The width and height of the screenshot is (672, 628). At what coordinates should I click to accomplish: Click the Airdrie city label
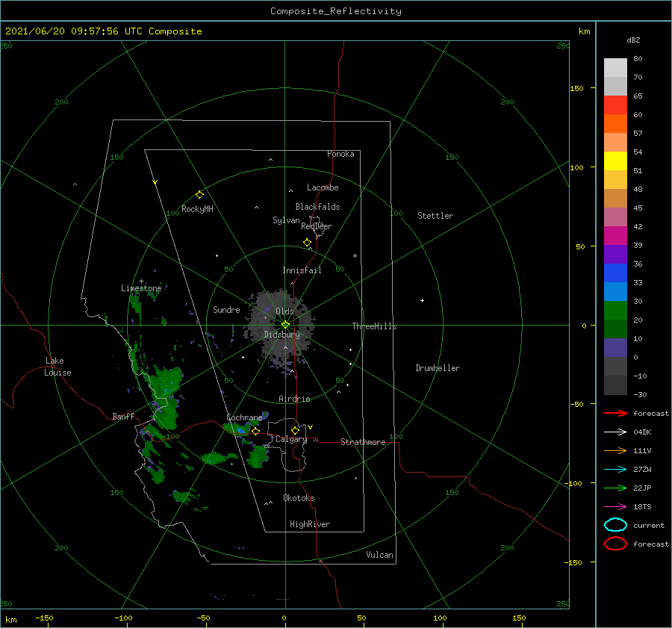point(294,399)
